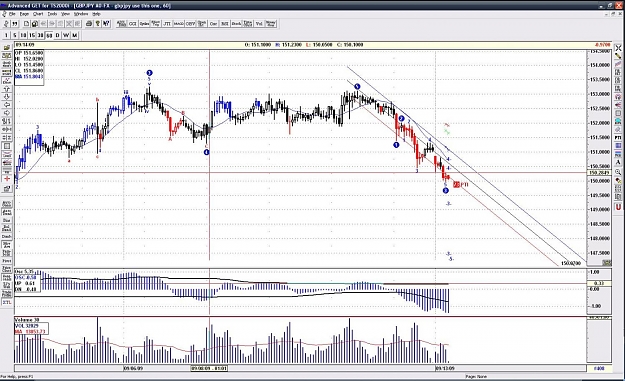This screenshot has height=381, width=625.
Task: Switch chart to 30-minute timeframe
Action: point(40,35)
